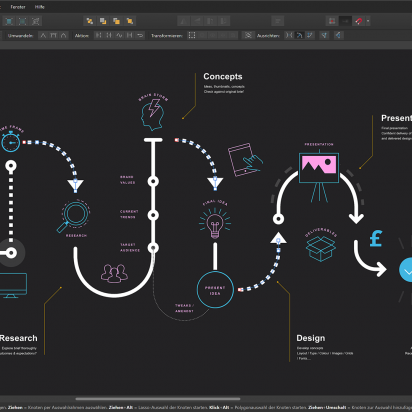
Task: Click the horizontal scrollbar thumb
Action: [x=158, y=399]
